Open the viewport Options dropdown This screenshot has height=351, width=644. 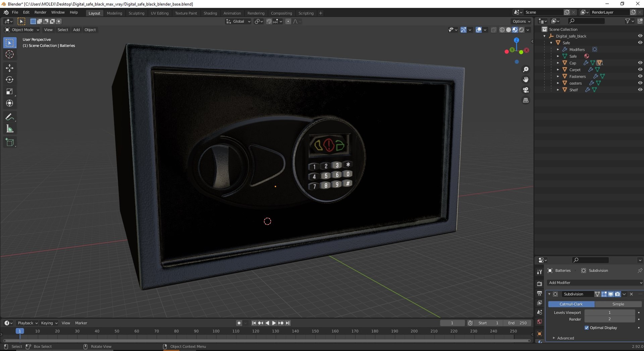pos(521,21)
